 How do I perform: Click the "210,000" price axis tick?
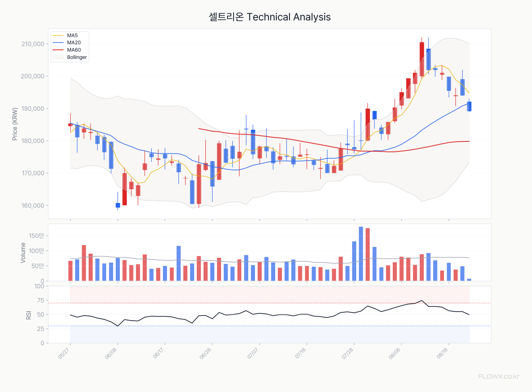coord(33,44)
